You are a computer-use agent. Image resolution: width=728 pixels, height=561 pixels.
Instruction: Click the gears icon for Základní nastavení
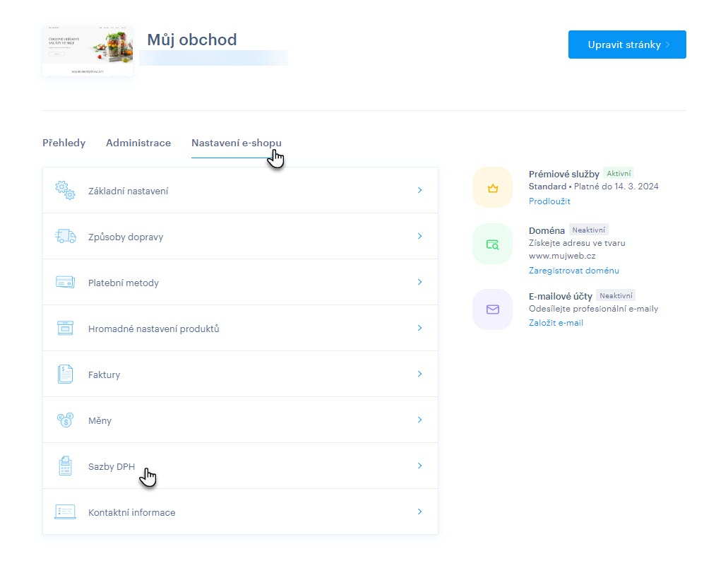click(x=65, y=190)
